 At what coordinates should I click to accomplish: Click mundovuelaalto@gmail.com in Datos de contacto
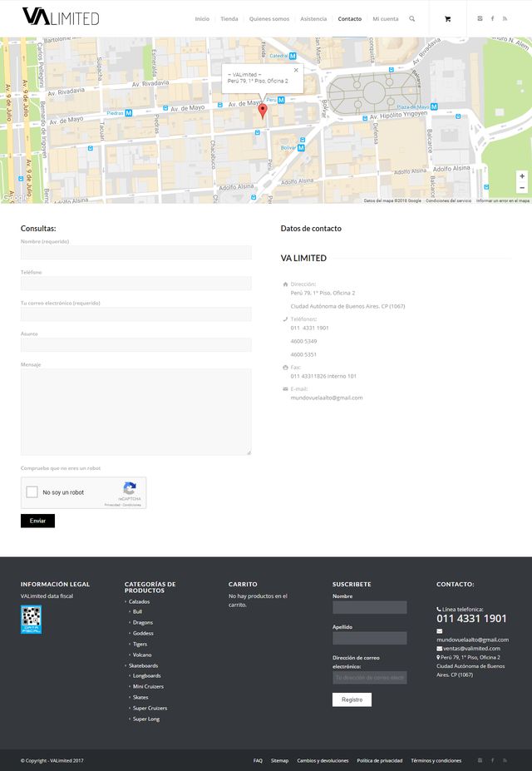(327, 398)
